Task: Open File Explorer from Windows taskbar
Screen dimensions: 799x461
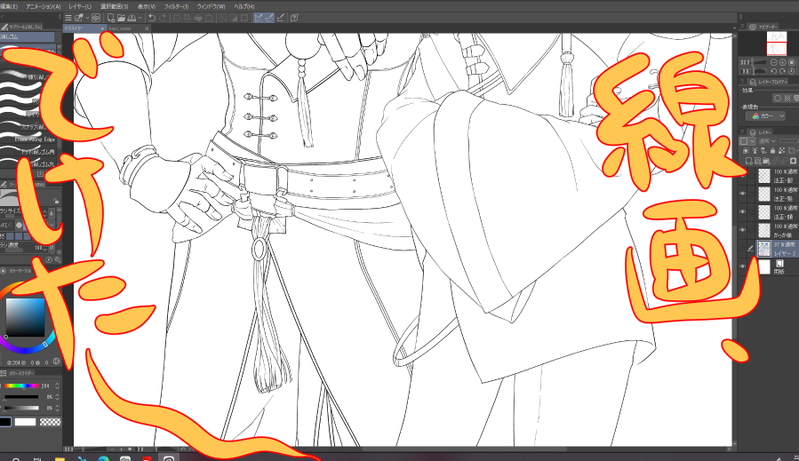Action: [60, 458]
